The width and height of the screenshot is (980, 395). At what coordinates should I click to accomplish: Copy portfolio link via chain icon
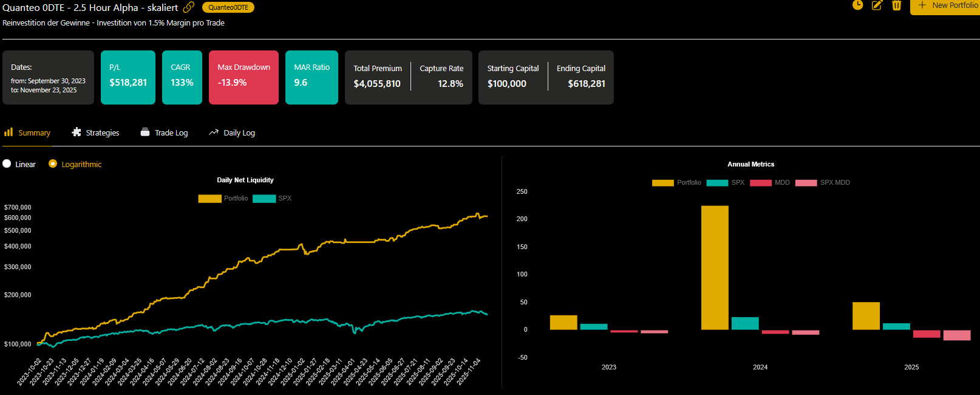tap(189, 7)
